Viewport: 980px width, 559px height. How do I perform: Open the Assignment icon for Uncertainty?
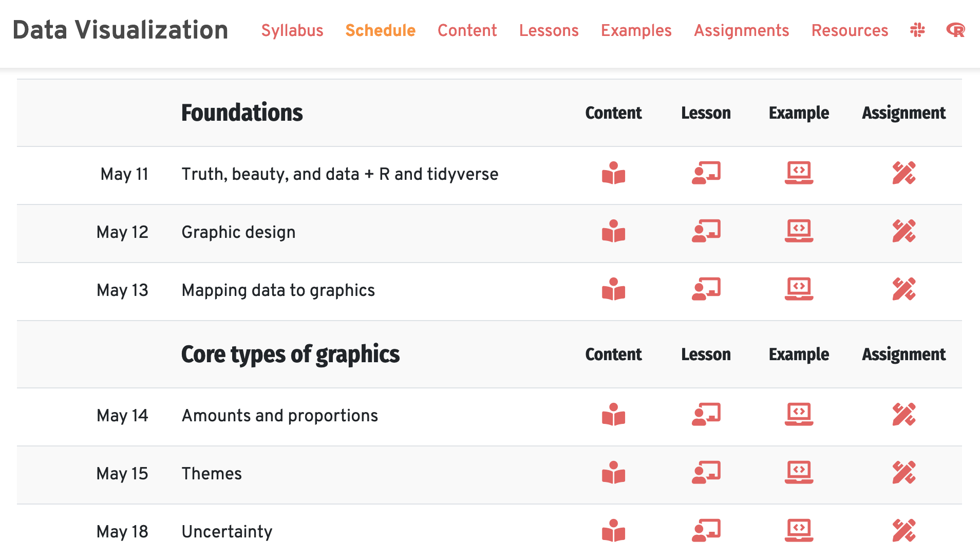904,531
